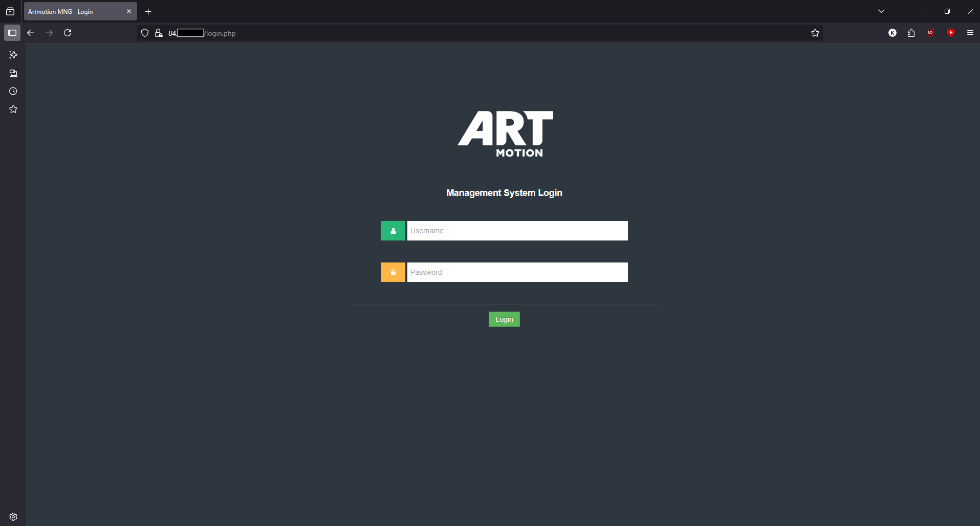Image resolution: width=980 pixels, height=526 pixels.
Task: Open bookmarks panel in the sidebar
Action: click(13, 109)
